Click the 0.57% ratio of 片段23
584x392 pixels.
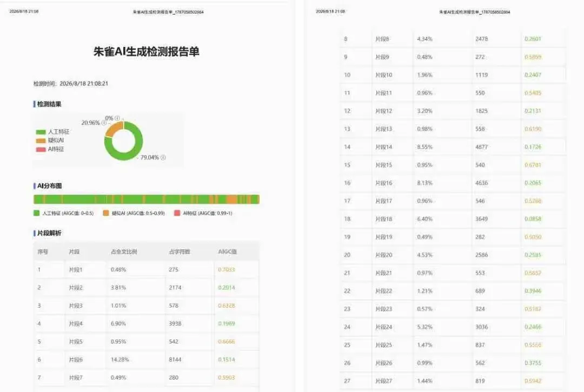click(x=424, y=309)
